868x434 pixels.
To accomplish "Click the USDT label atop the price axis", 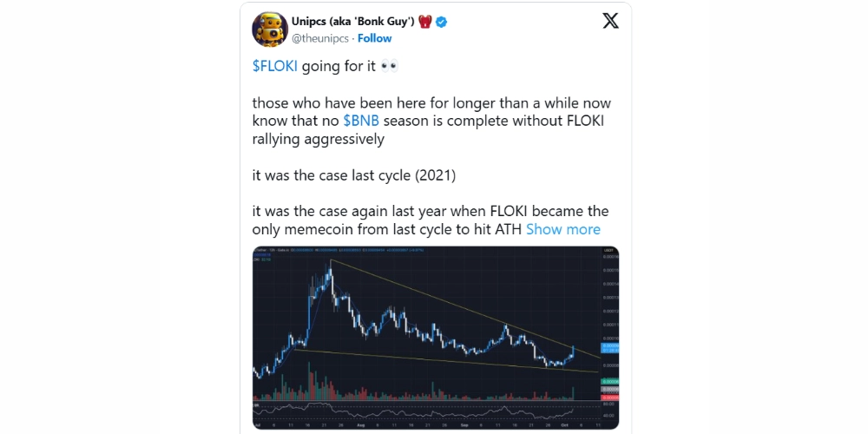I will pos(608,251).
